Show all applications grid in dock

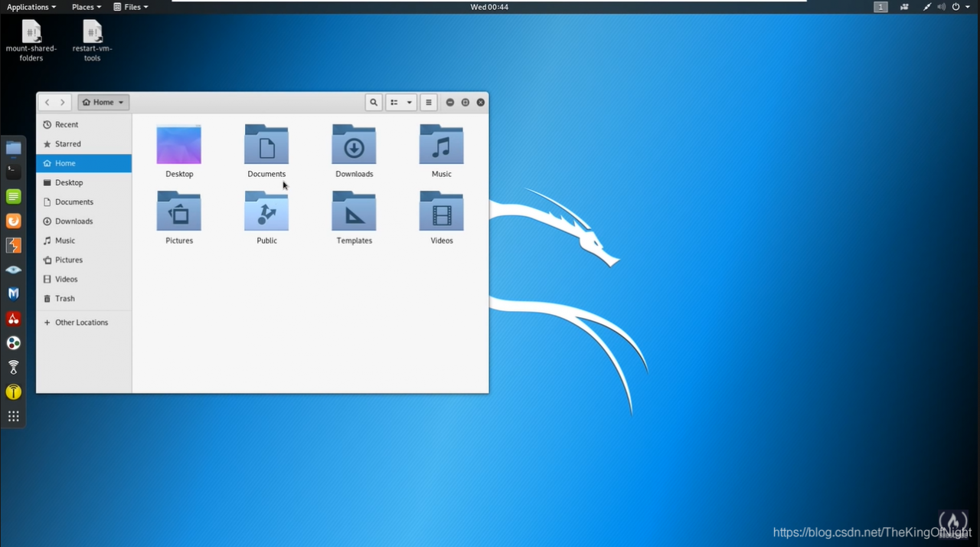click(13, 416)
